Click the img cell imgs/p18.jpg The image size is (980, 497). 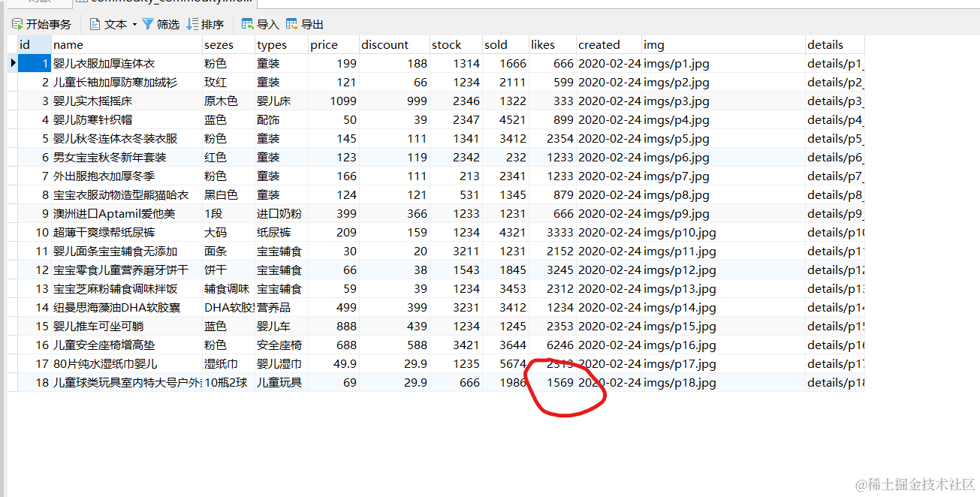(724, 383)
